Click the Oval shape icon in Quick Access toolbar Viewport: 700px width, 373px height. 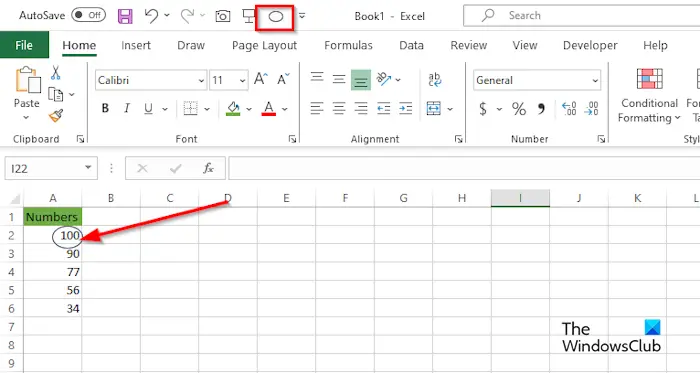(276, 17)
